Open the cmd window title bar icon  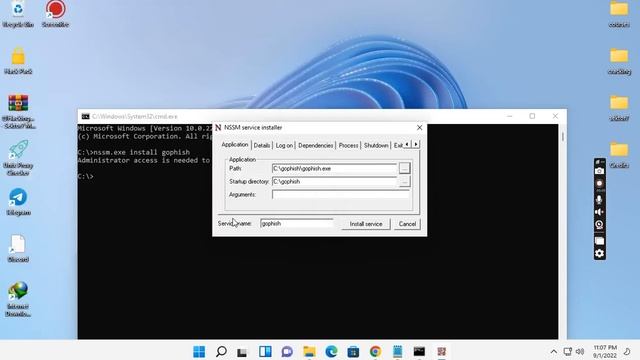click(85, 116)
